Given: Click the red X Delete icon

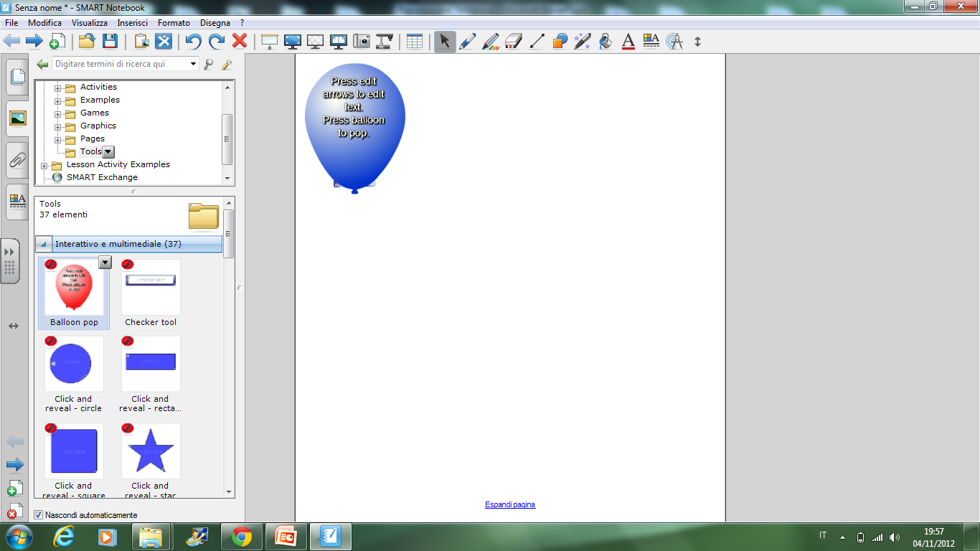Looking at the screenshot, I should [x=240, y=41].
